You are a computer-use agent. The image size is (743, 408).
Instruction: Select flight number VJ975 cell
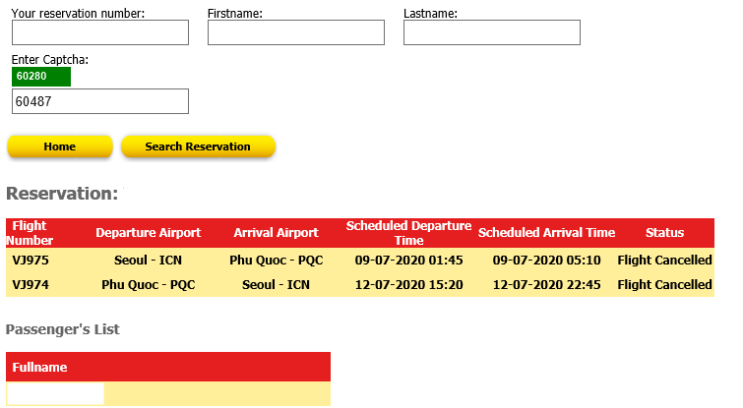tap(30, 260)
